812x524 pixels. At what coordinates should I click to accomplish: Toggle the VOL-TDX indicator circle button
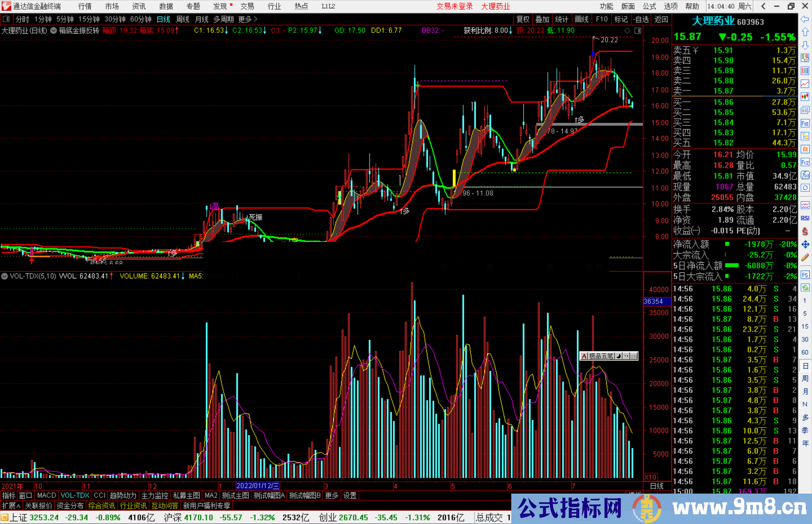(x=5, y=276)
